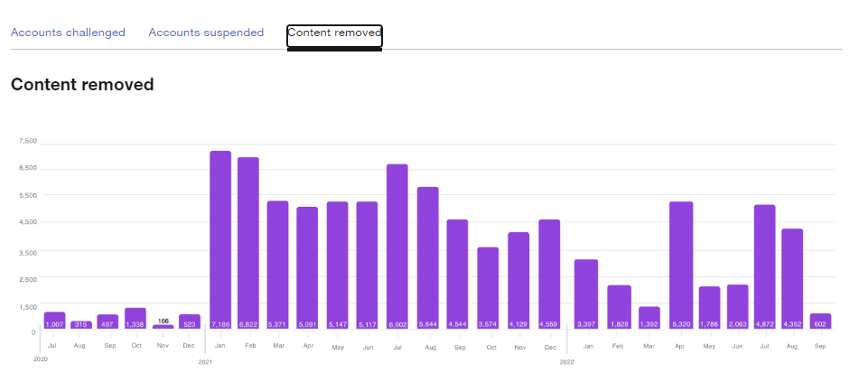Click the January 2022 bar labeled 3,397
Screen dimensions: 868x373
pyautogui.click(x=586, y=294)
